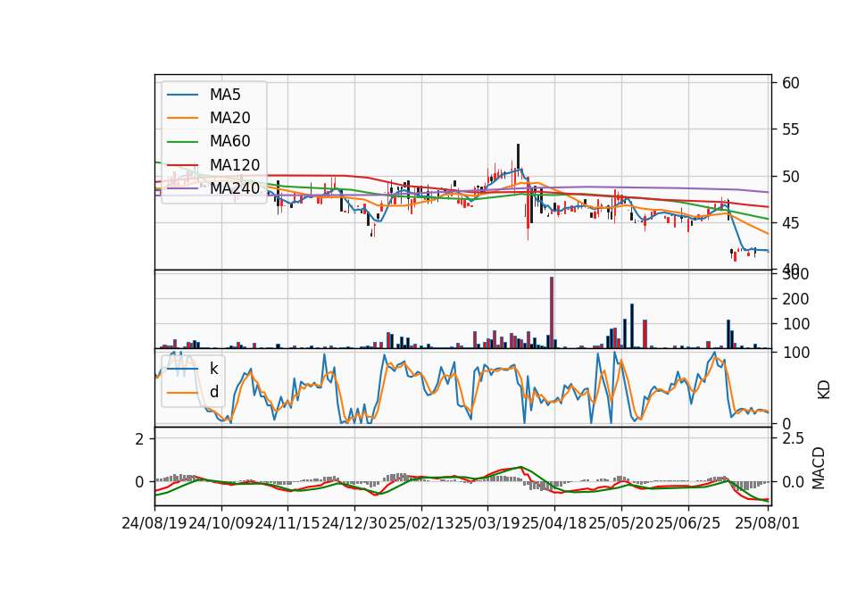Click the blue MA5 legend line sample
Screen dimensions: 857x616
click(x=182, y=96)
